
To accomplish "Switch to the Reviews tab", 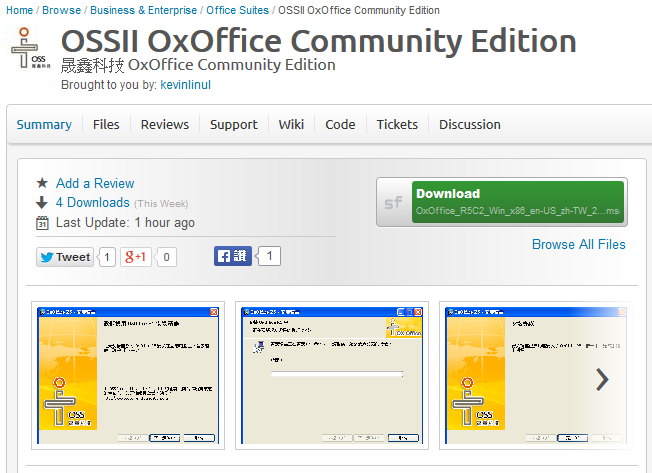I will tap(165, 125).
